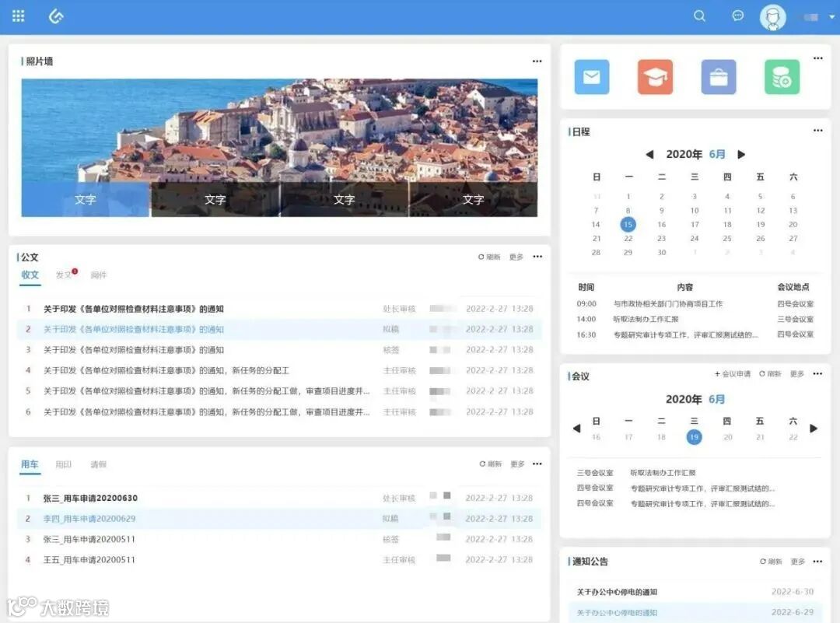
Task: Select second 文字 photo wall thumbnail
Action: tap(215, 199)
